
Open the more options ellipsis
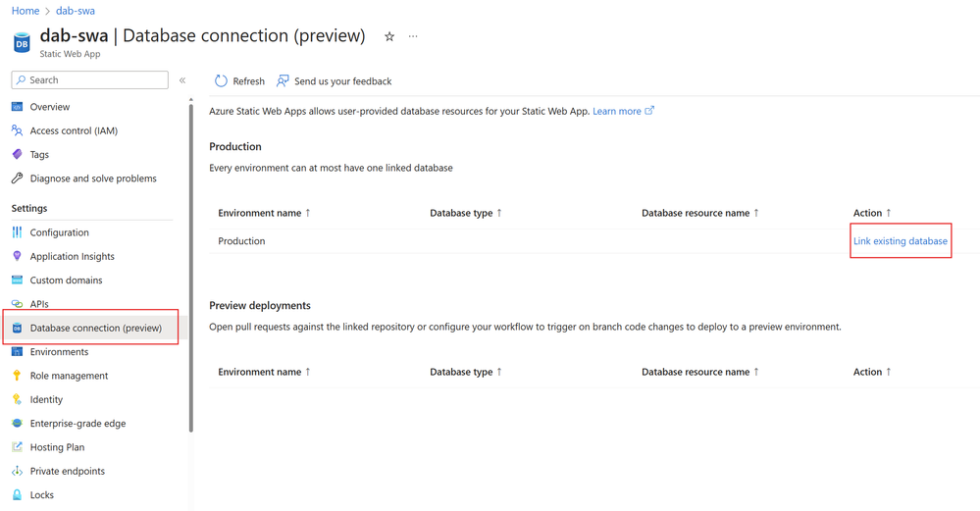[x=413, y=37]
